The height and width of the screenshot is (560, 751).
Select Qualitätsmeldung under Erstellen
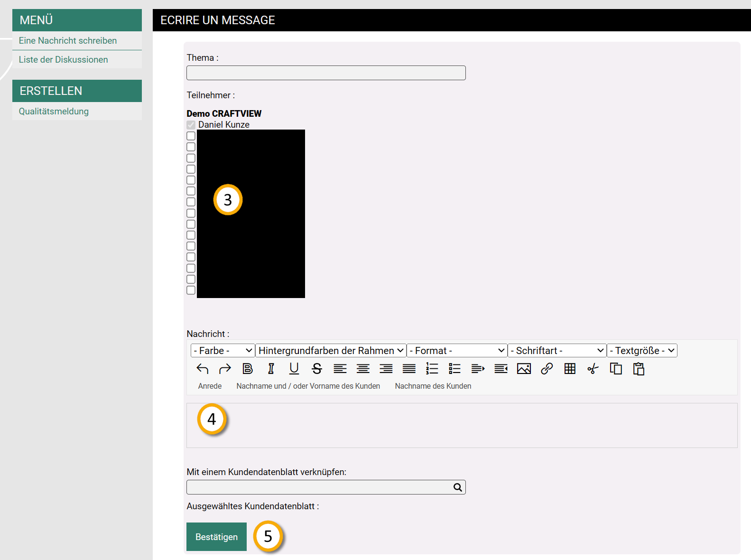tap(54, 112)
